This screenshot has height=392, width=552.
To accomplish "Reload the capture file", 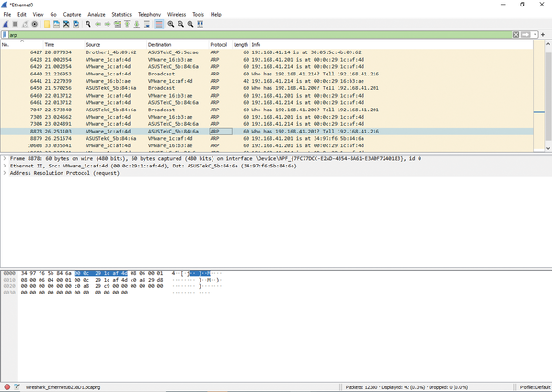I will click(x=75, y=24).
